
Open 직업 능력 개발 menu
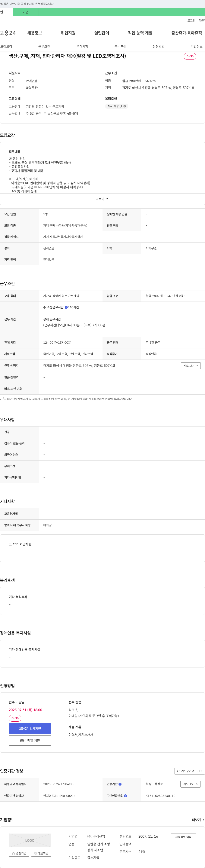click(x=140, y=33)
